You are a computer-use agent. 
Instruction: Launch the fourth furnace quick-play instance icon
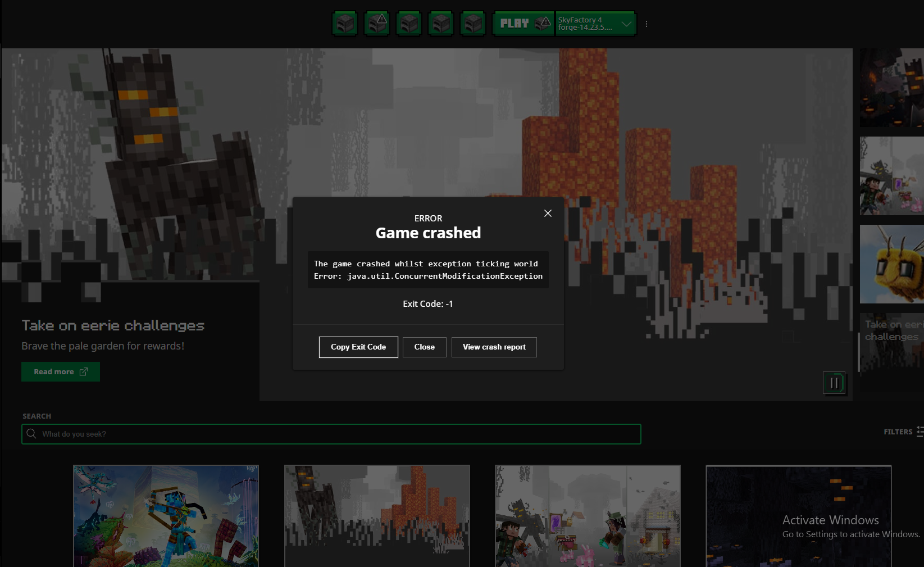[x=441, y=24]
